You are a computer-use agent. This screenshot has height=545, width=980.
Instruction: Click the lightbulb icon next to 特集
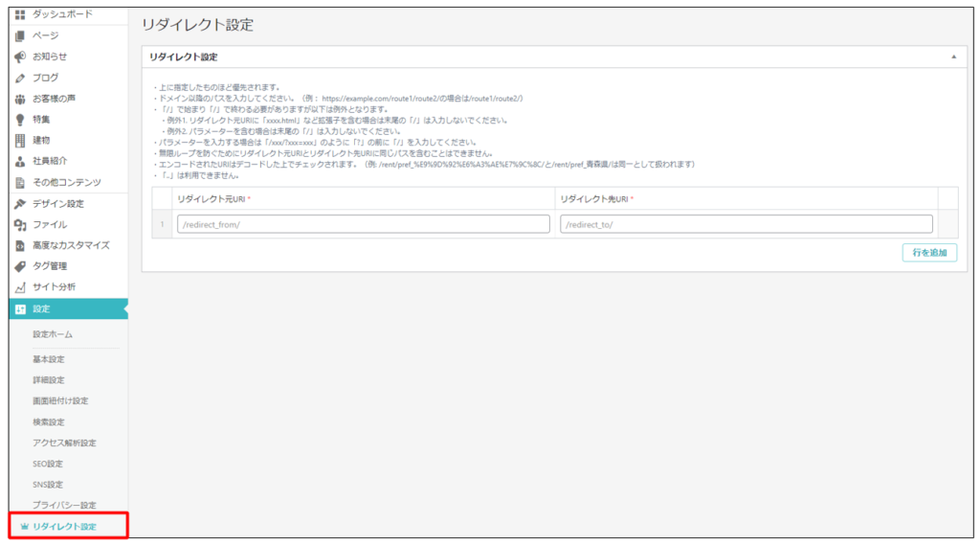[x=19, y=120]
